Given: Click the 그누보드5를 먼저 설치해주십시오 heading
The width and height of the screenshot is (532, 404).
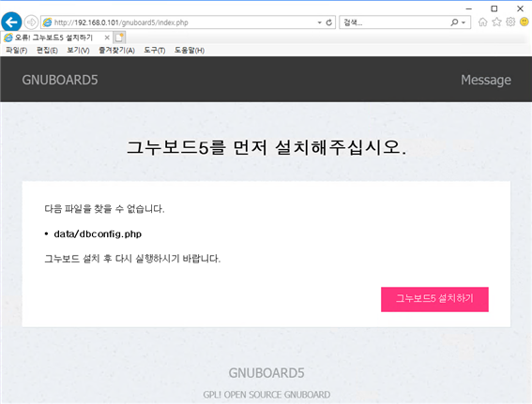Looking at the screenshot, I should click(x=266, y=147).
